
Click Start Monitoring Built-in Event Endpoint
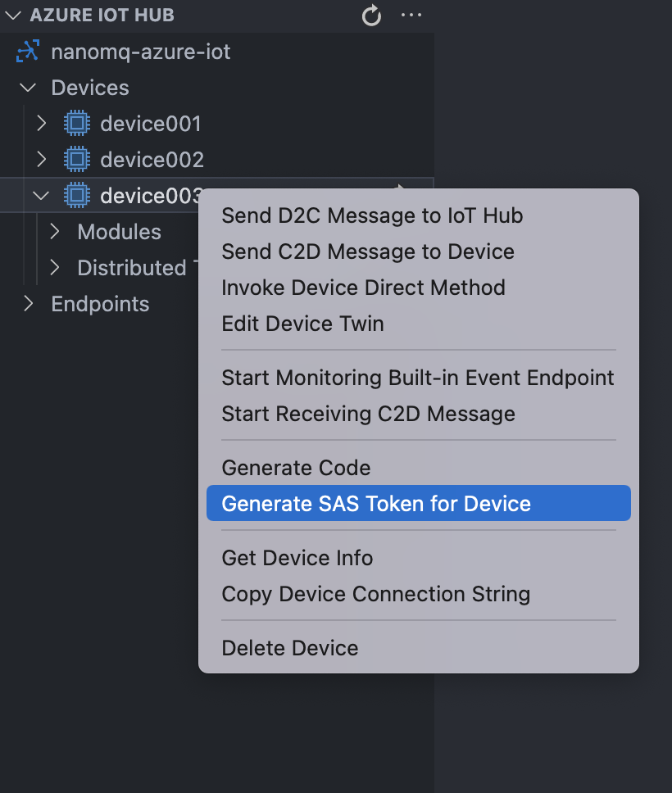tap(418, 378)
